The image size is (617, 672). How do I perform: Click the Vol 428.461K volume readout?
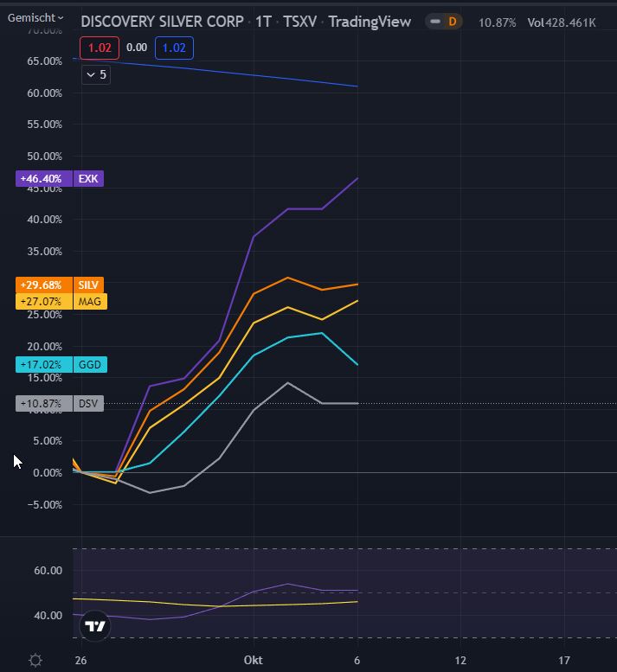(562, 22)
